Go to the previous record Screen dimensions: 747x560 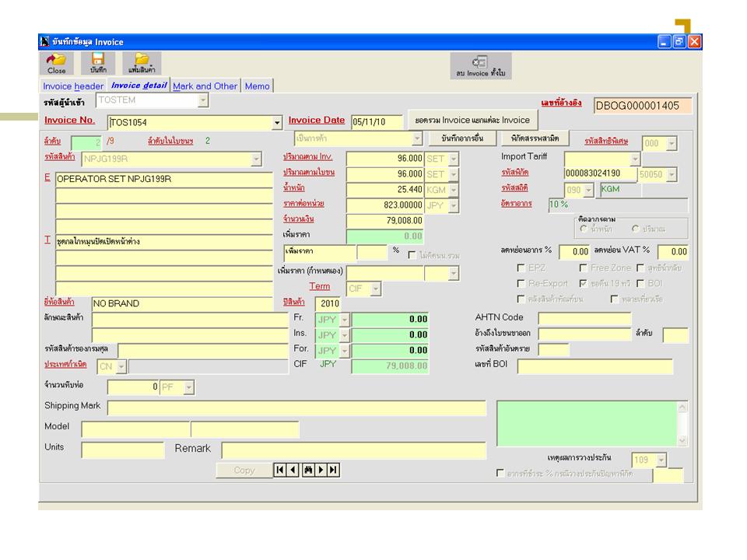click(x=293, y=470)
